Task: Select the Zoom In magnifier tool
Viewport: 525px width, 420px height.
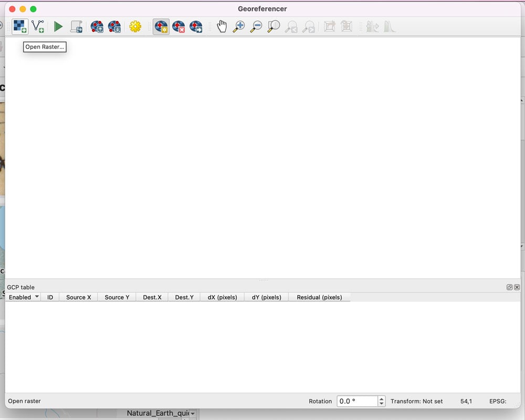Action: (x=239, y=26)
